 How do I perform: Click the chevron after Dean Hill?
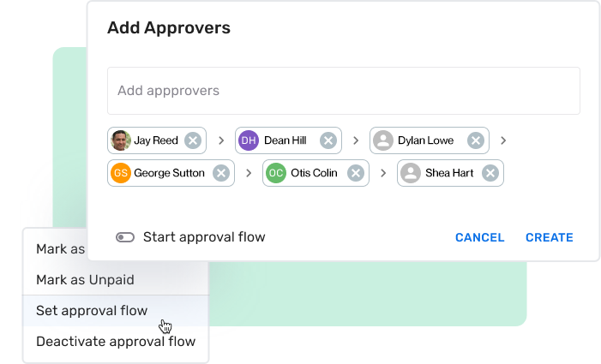pos(356,140)
